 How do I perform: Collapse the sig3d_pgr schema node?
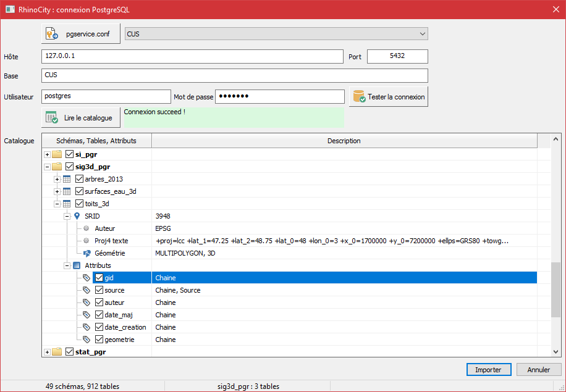click(48, 167)
